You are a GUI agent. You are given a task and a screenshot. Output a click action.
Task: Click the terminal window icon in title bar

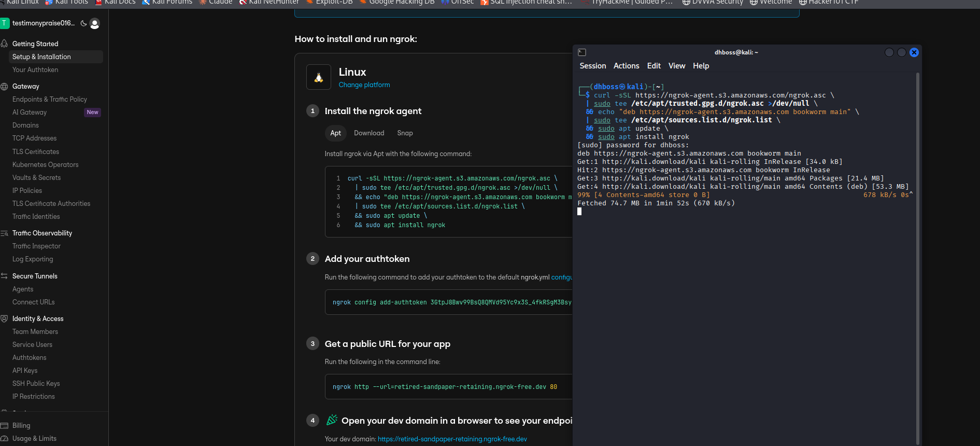tap(582, 52)
